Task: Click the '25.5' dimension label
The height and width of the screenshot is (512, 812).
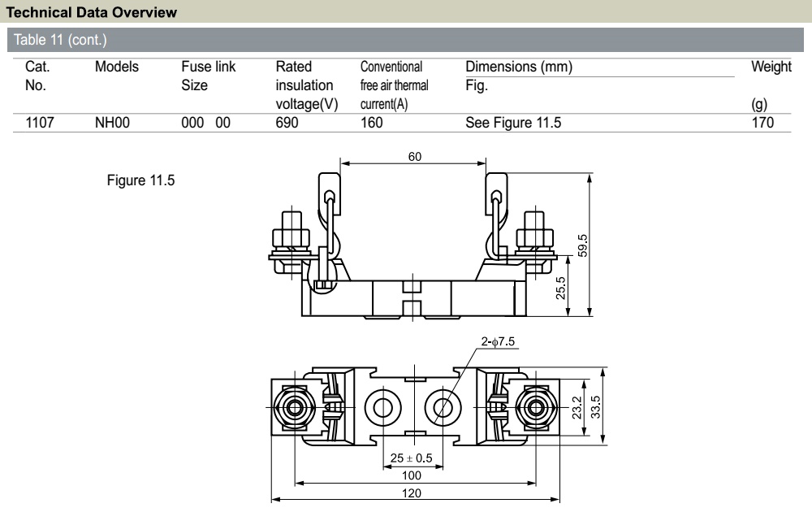Action: (x=561, y=288)
